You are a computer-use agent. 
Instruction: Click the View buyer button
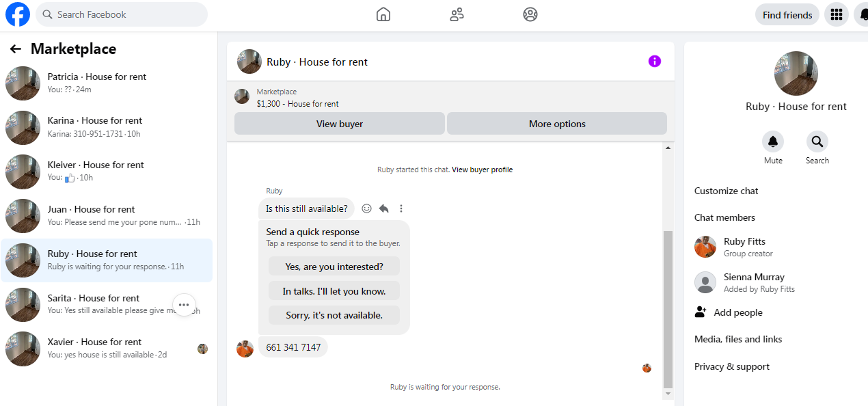(340, 124)
